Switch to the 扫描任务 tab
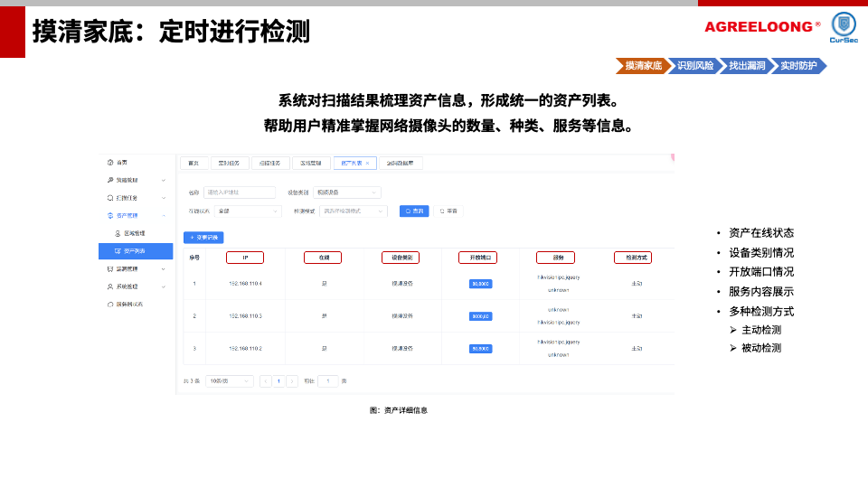Image resolution: width=868 pixels, height=488 pixels. (270, 164)
